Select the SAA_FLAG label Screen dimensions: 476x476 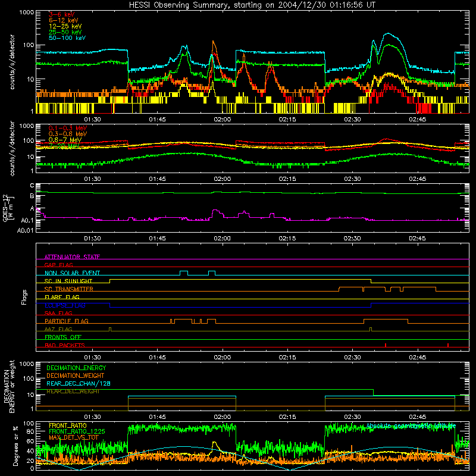tap(58, 313)
